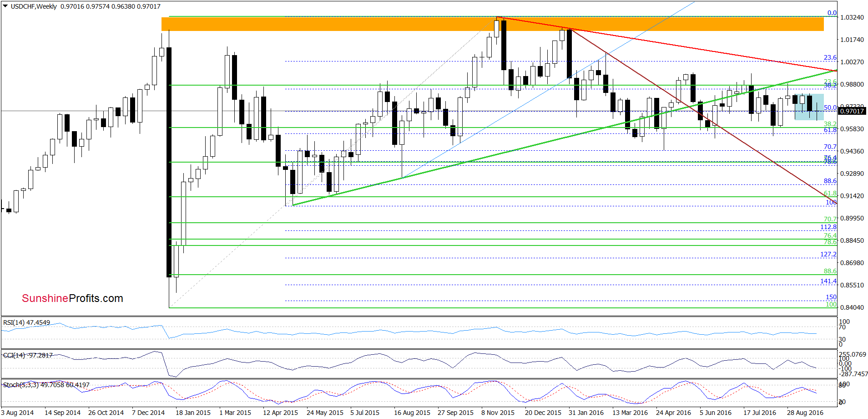Click the 0.85510 price axis label
This screenshot has height=419, width=868.
click(x=852, y=285)
